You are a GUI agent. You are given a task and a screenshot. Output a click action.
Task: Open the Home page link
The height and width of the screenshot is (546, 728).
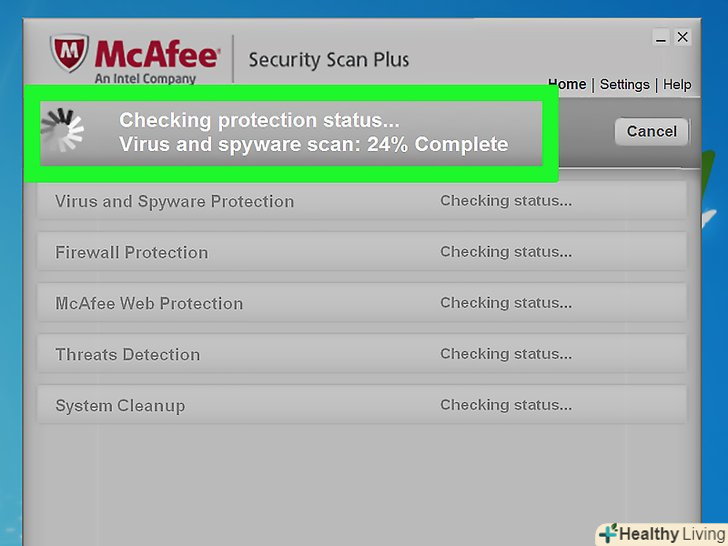[567, 84]
